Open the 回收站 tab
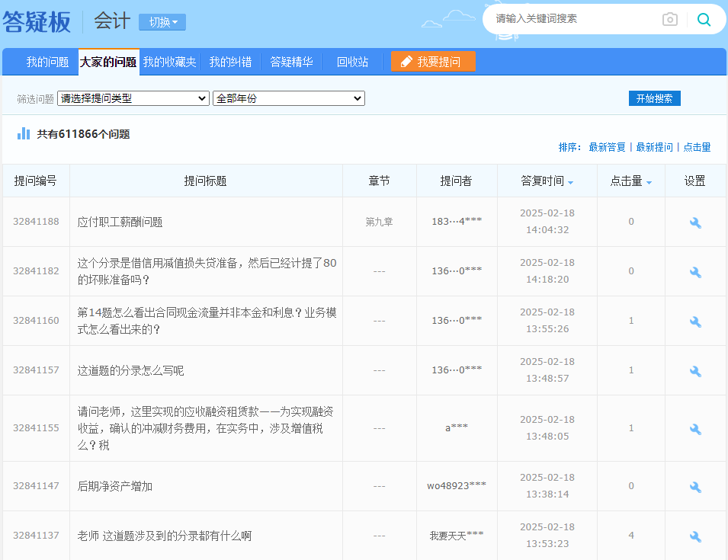Screen dimensions: 728x560 [x=351, y=60]
